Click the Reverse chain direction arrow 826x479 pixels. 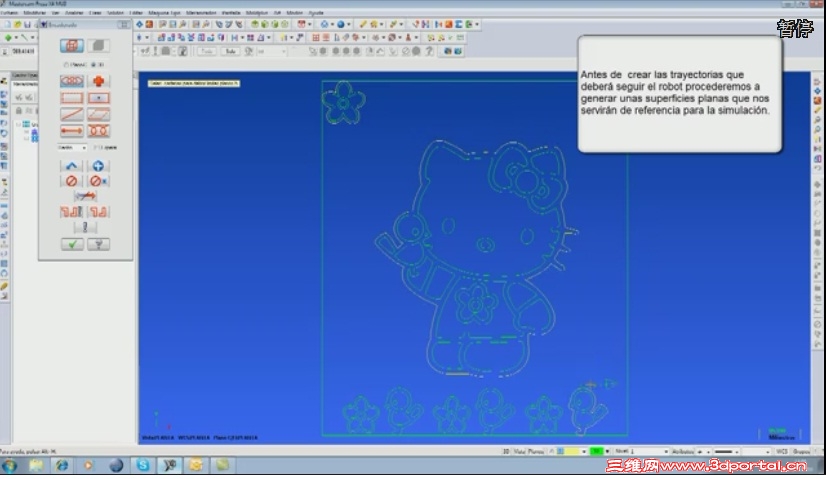coord(85,196)
